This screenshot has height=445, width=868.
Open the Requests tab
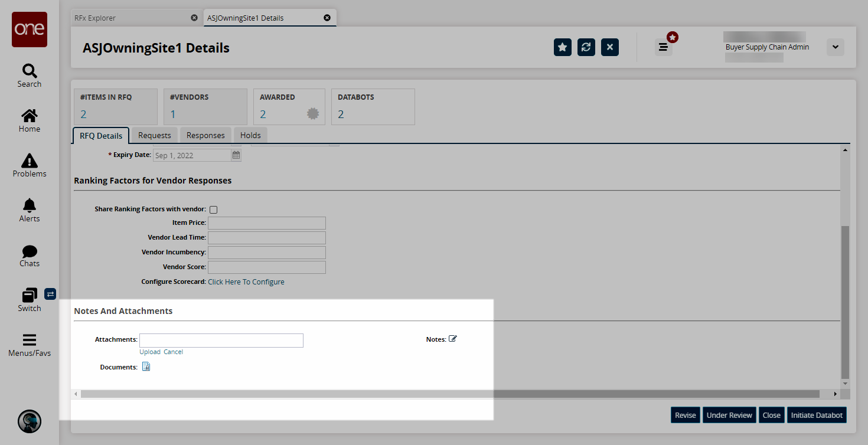(x=155, y=135)
